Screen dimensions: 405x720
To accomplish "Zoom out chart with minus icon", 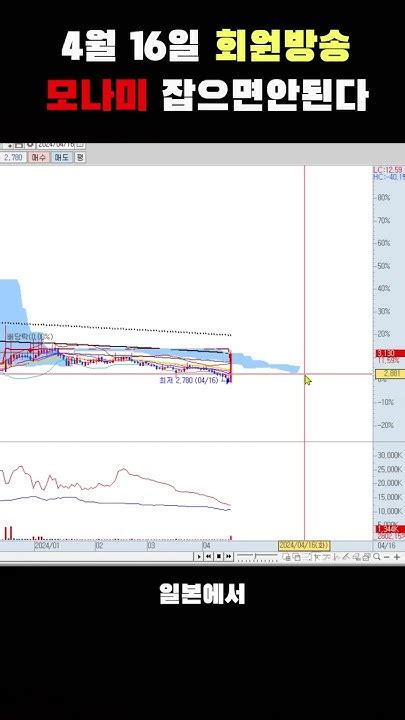I will pos(387,557).
